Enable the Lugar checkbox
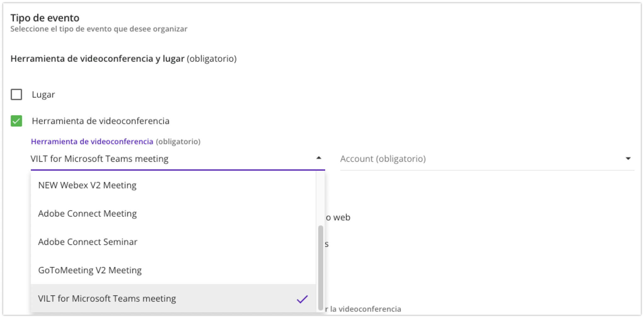Image resolution: width=644 pixels, height=318 pixels. [x=16, y=94]
